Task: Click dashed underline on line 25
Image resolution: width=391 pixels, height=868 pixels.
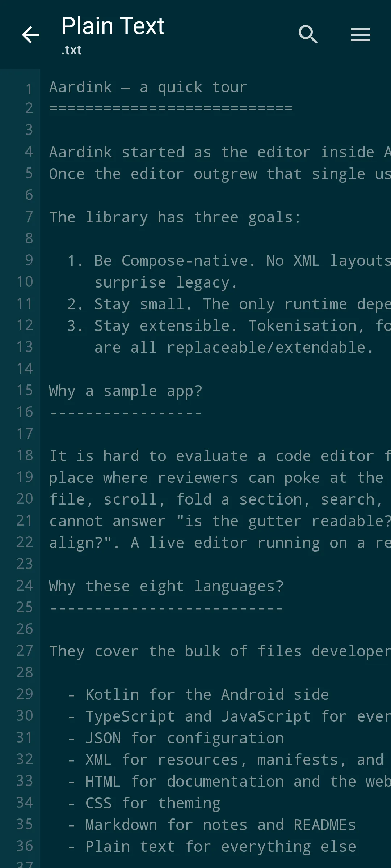Action: [166, 608]
